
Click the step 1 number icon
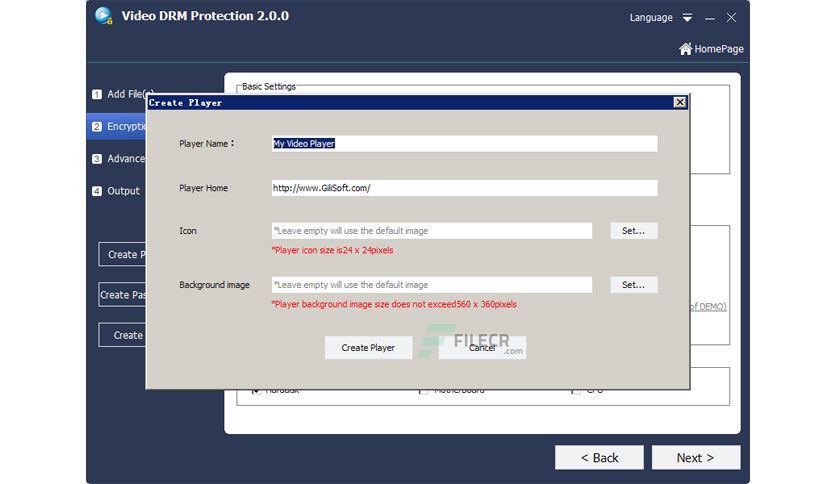(x=97, y=94)
